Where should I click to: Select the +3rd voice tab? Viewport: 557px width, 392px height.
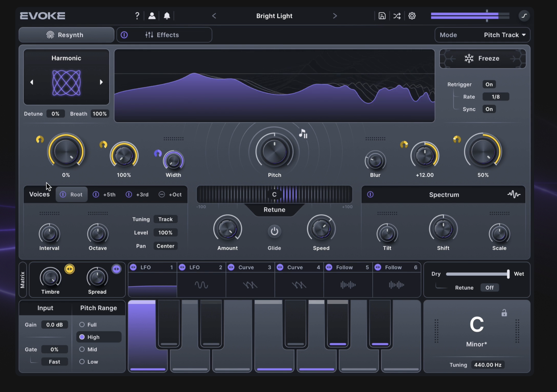[x=137, y=194]
